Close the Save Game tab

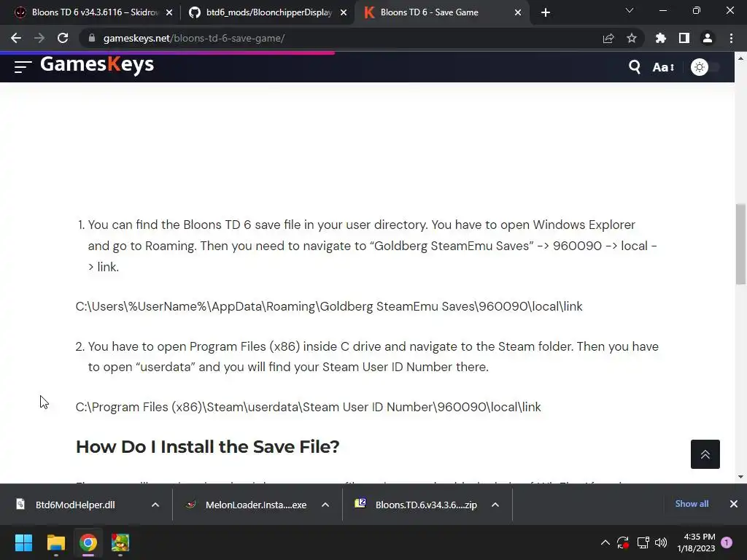(518, 12)
